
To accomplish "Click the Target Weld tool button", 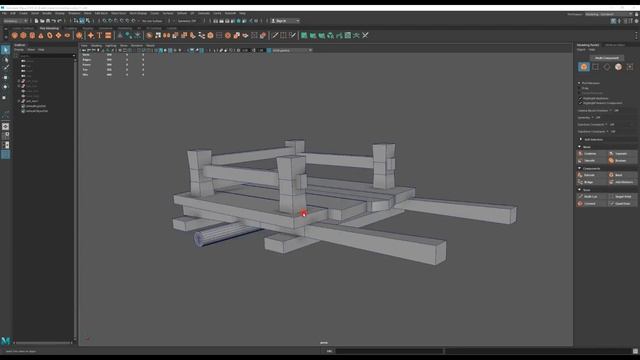I will pyautogui.click(x=622, y=197).
